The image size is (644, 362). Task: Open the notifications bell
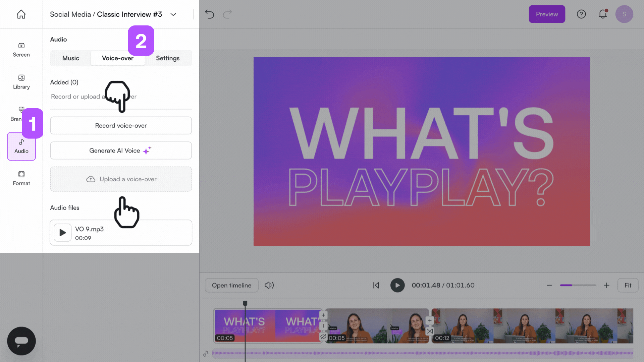pyautogui.click(x=603, y=14)
